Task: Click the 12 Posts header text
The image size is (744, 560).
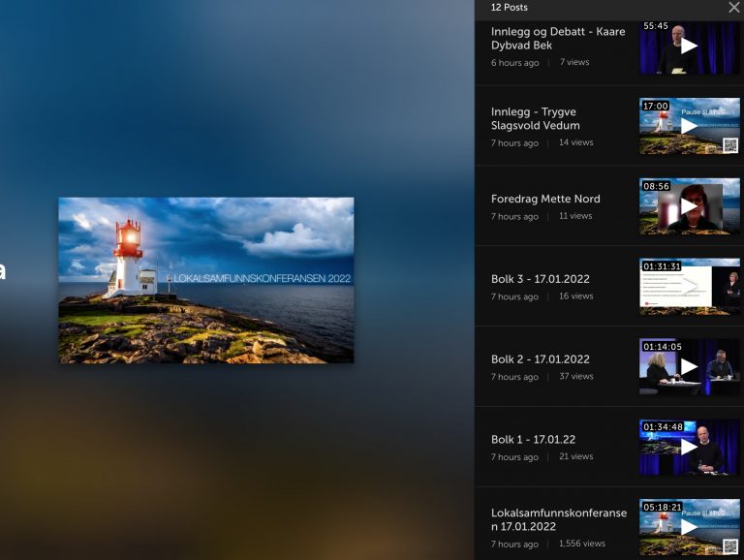Action: pos(510,7)
